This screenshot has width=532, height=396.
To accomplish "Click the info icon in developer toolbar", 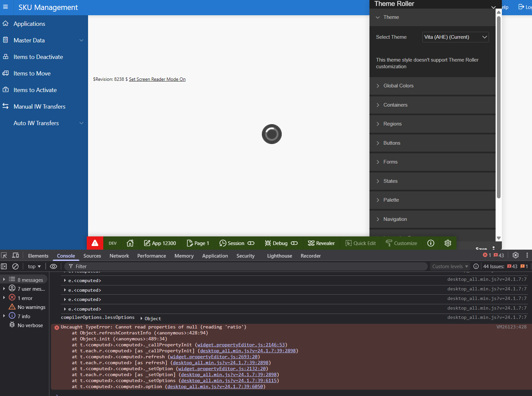I will pos(431,243).
